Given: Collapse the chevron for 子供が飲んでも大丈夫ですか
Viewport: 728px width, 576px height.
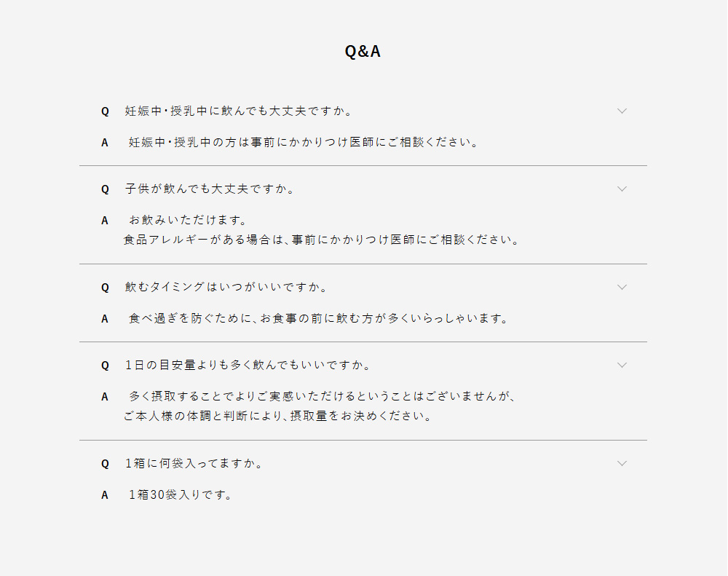Looking at the screenshot, I should click(622, 189).
